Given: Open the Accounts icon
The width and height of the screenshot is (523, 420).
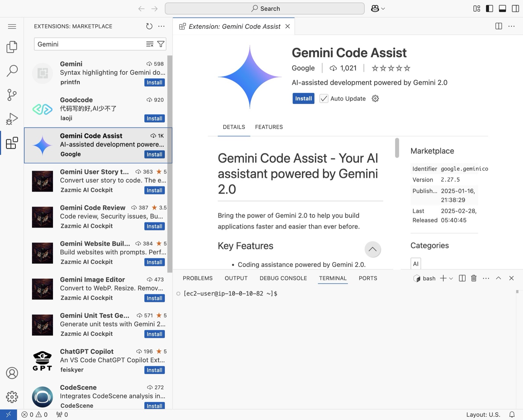Looking at the screenshot, I should pos(12,373).
